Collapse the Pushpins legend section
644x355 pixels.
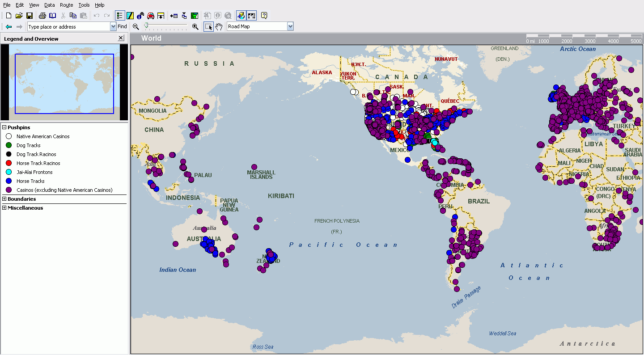pos(4,127)
